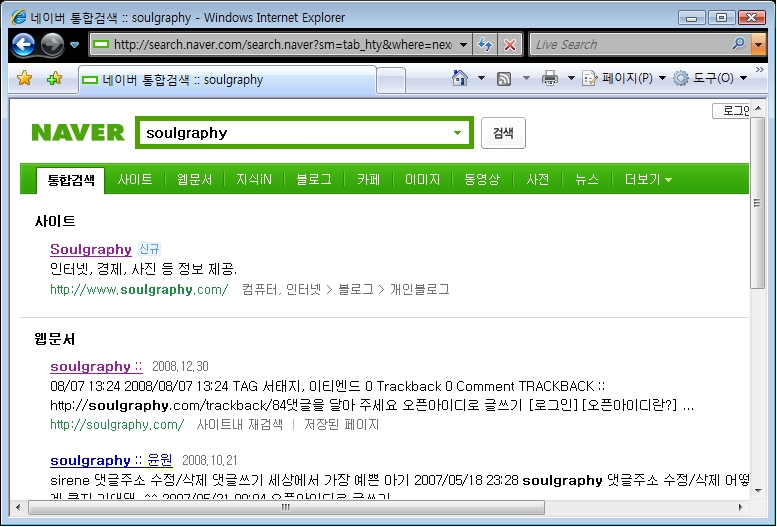
Task: Switch to the 웹문서 tab
Action: [x=195, y=179]
